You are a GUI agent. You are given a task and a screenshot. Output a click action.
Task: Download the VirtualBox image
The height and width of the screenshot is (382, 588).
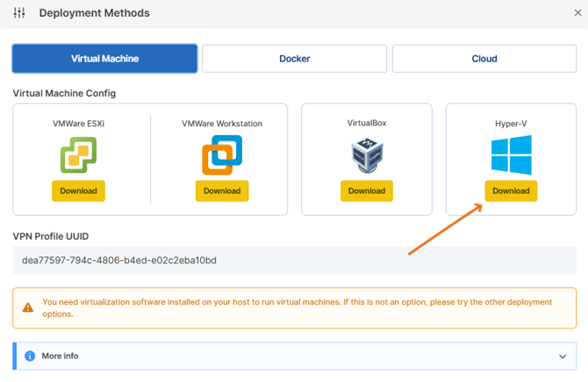[367, 191]
